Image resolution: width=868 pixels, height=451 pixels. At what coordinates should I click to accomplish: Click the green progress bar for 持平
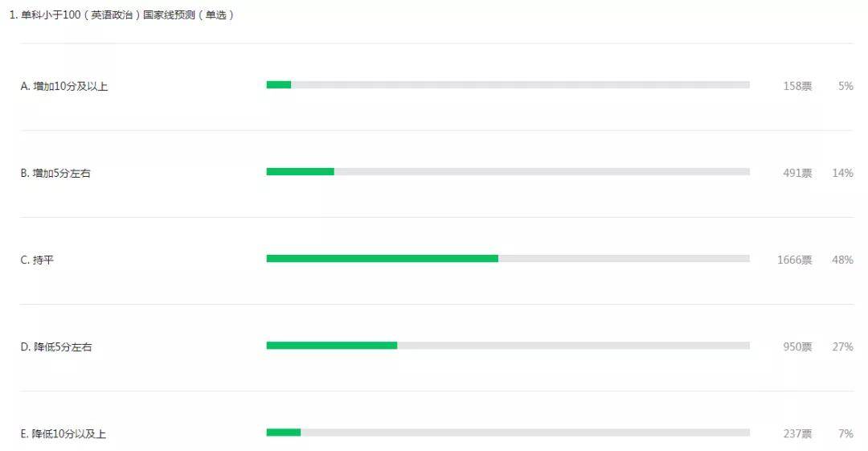click(x=382, y=258)
